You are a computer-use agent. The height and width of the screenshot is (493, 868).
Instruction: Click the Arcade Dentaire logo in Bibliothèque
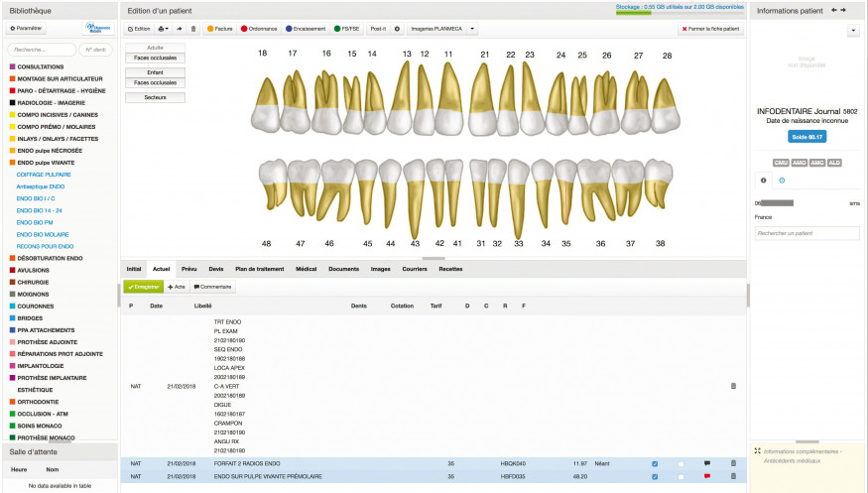click(97, 29)
